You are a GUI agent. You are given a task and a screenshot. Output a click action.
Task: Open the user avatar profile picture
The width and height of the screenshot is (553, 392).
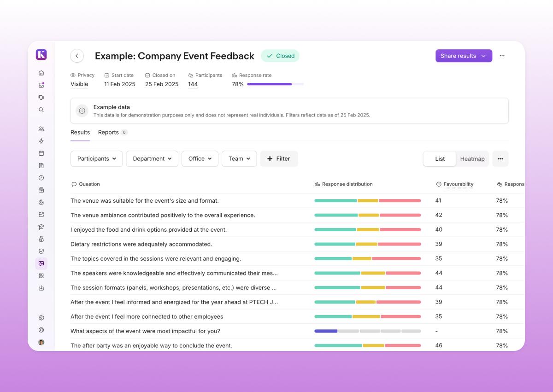(41, 342)
